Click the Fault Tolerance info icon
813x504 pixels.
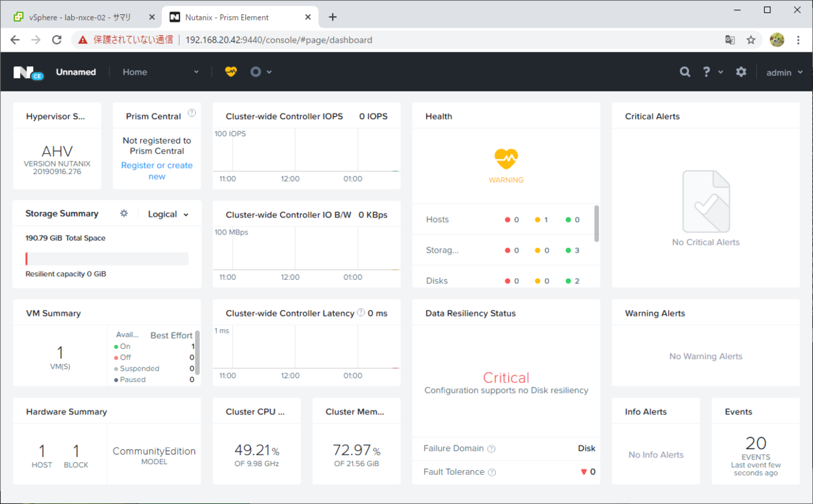[x=492, y=472]
